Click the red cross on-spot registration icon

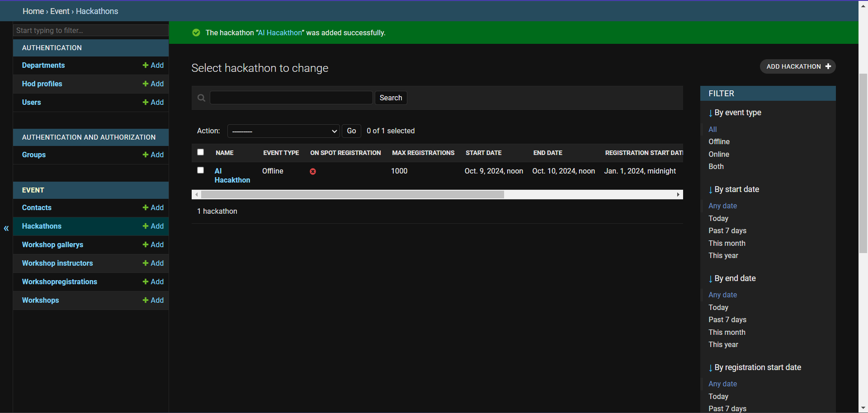313,172
